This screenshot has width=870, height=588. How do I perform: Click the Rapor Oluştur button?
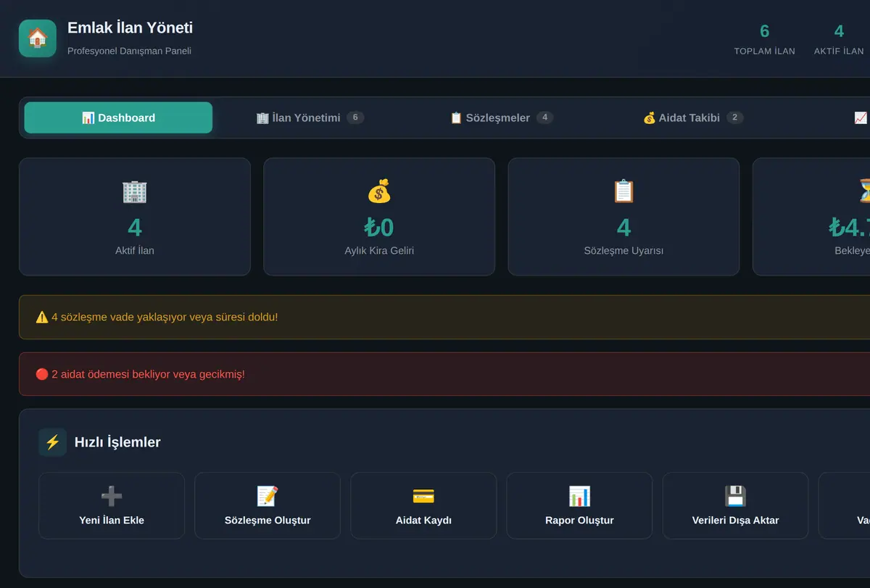pyautogui.click(x=579, y=506)
